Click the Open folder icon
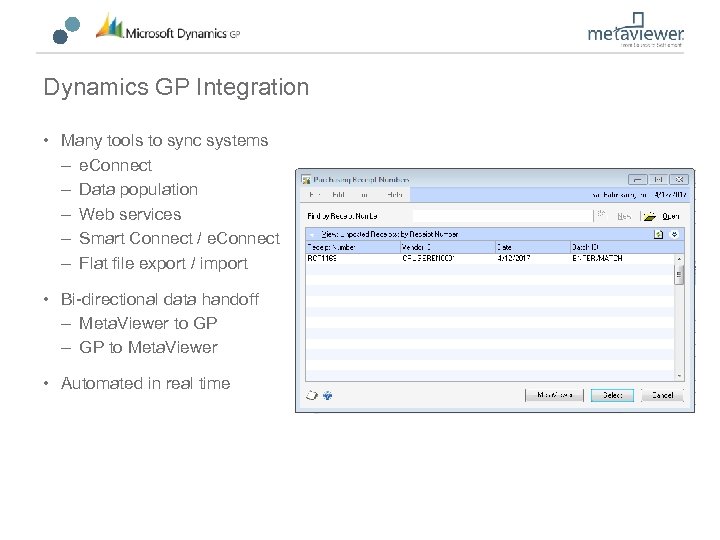The image size is (720, 540). pyautogui.click(x=650, y=216)
